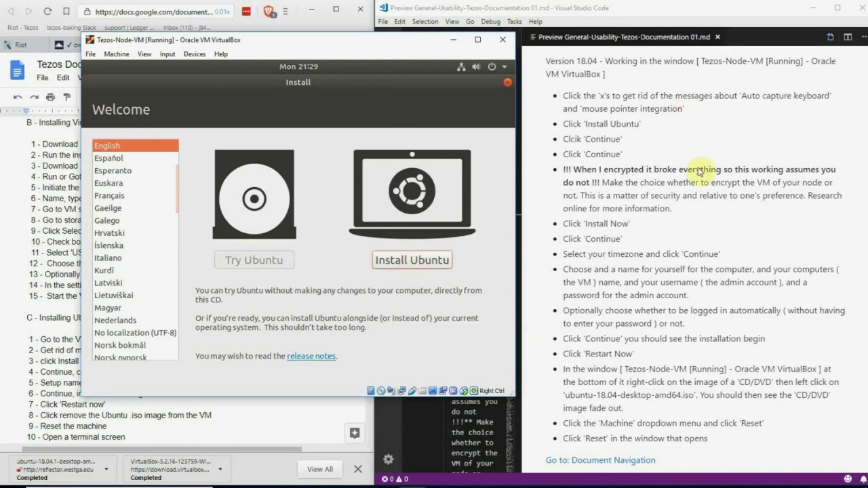This screenshot has height=488, width=868.
Task: Click the Ubuntu network icon in top bar
Action: (x=461, y=66)
